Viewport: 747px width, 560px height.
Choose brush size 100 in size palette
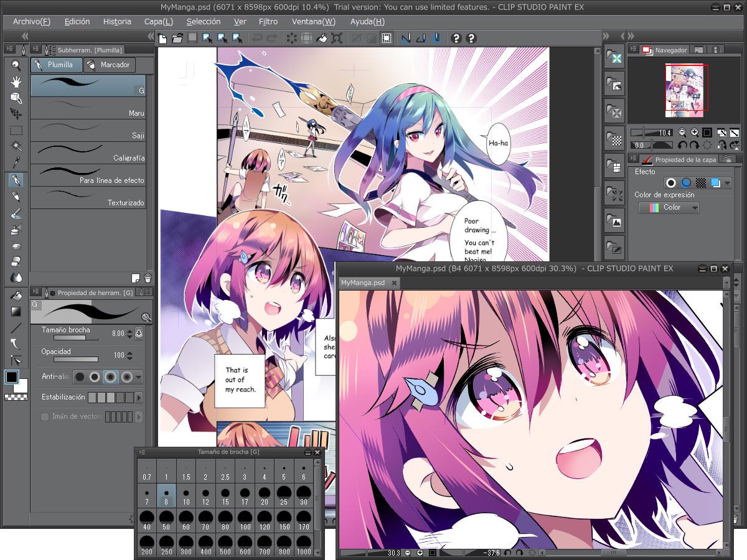[x=245, y=520]
